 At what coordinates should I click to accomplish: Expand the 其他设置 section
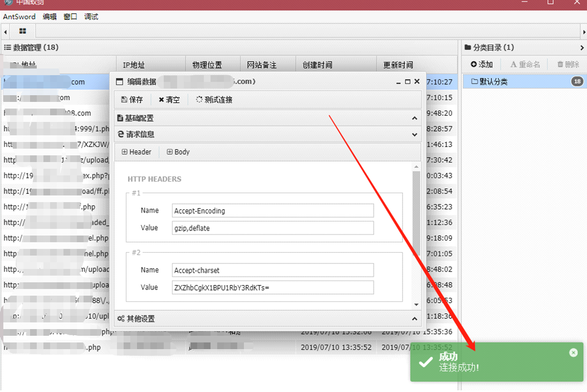[x=268, y=318]
